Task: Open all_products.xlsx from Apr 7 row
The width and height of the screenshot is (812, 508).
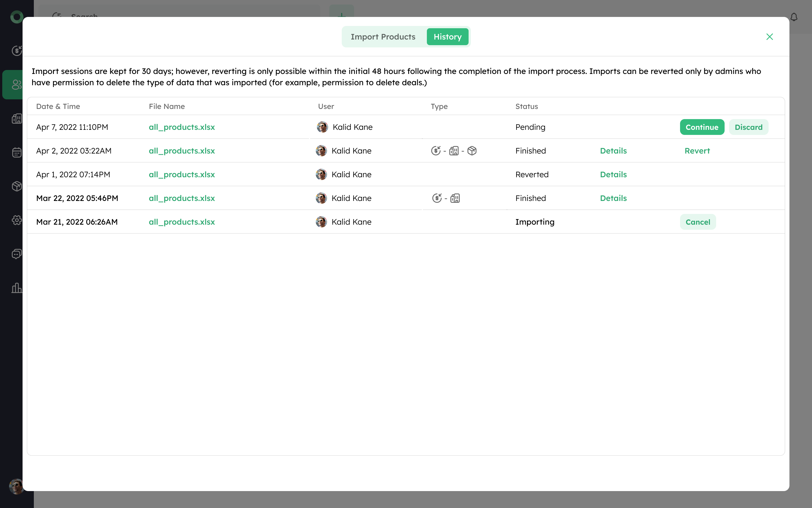Action: [x=182, y=127]
